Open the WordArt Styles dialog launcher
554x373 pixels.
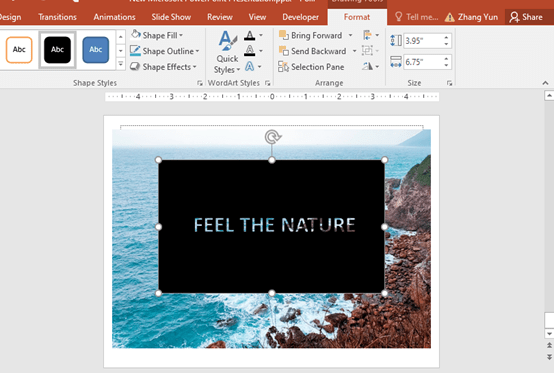point(267,83)
